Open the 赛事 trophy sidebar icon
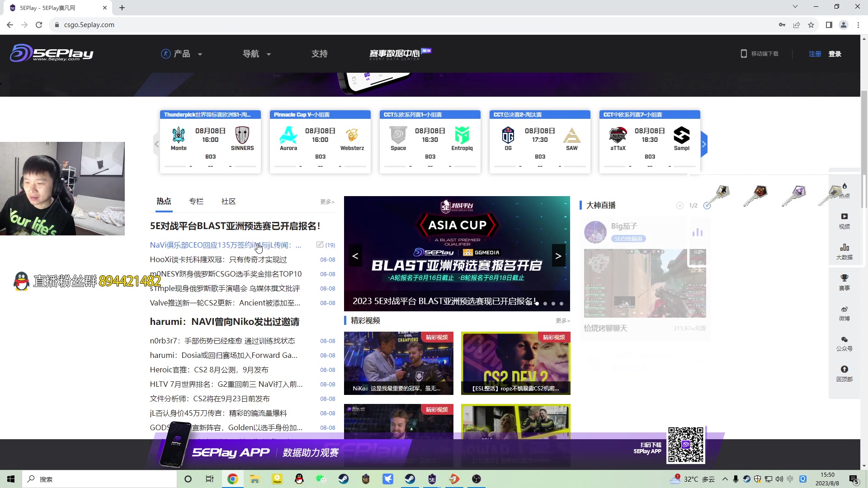Viewport: 868px width, 488px height. coord(844,282)
